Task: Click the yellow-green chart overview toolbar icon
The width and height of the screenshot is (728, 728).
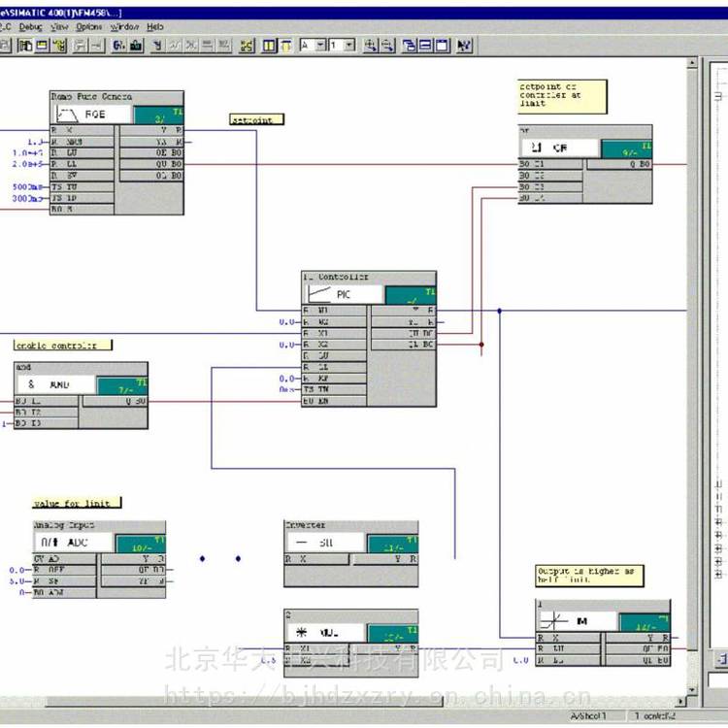Action: (247, 46)
